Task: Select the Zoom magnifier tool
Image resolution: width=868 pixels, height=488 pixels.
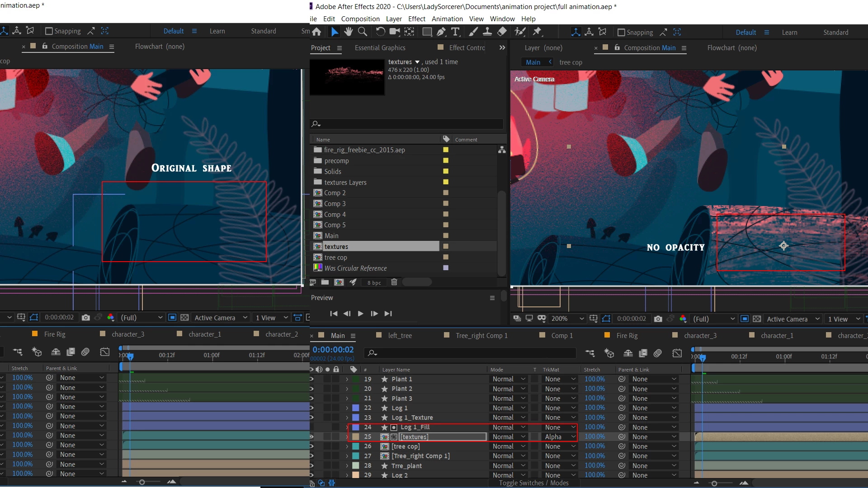Action: (363, 32)
